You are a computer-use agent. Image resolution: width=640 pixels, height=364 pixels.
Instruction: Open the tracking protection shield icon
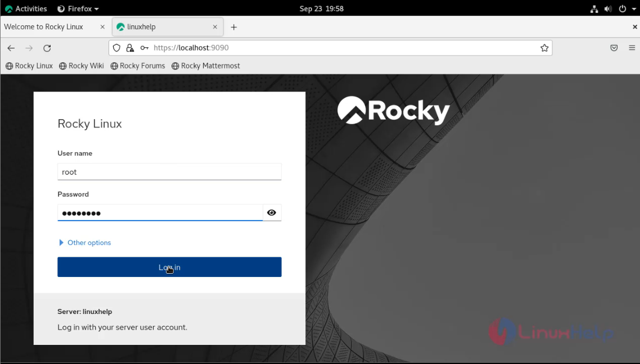click(x=117, y=48)
